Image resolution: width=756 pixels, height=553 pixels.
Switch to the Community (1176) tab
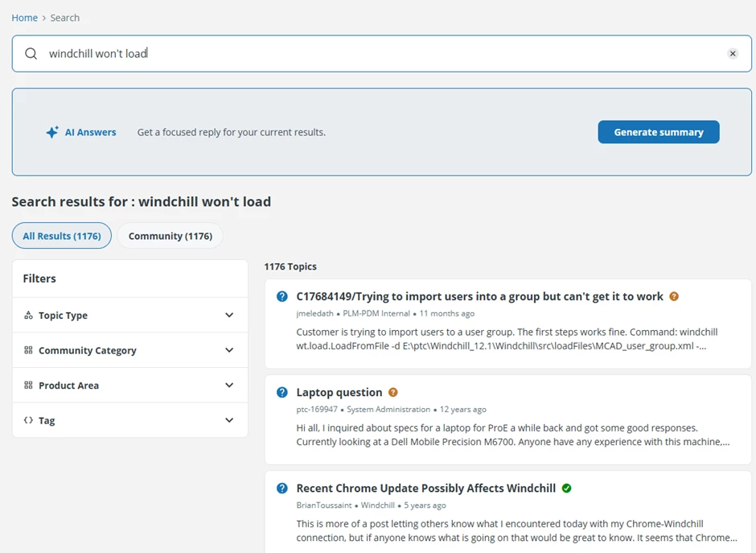171,236
